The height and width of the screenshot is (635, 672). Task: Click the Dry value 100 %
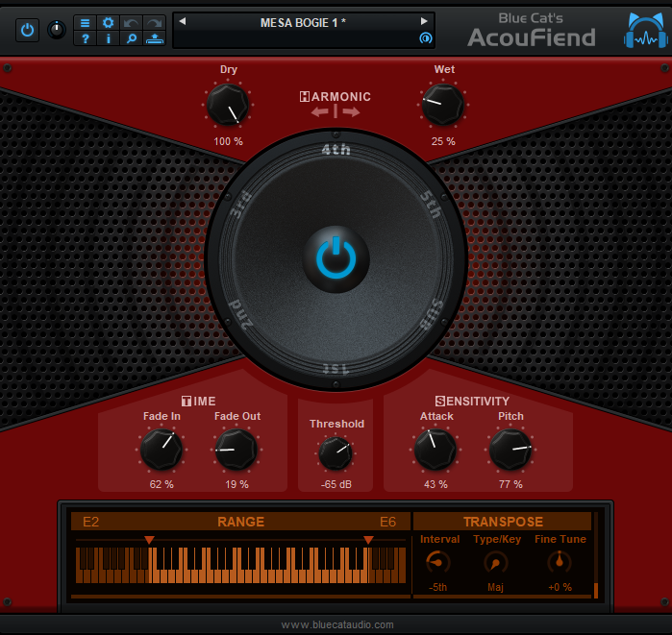(228, 141)
